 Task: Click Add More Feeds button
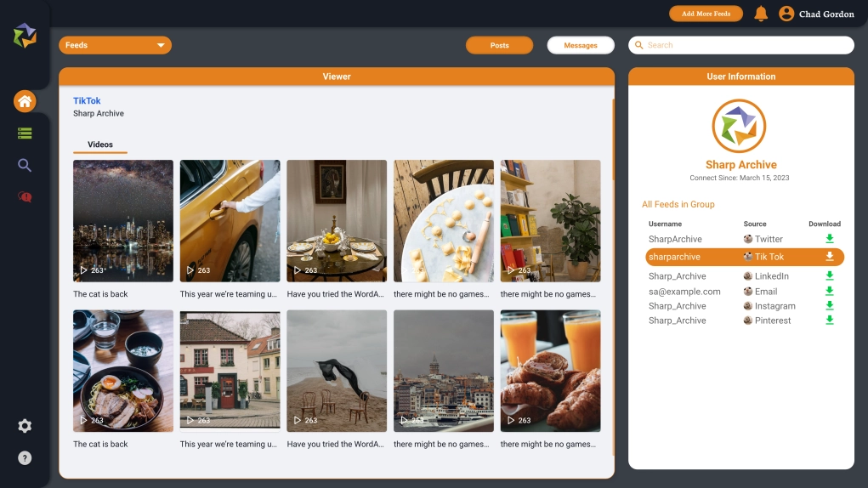pyautogui.click(x=706, y=14)
